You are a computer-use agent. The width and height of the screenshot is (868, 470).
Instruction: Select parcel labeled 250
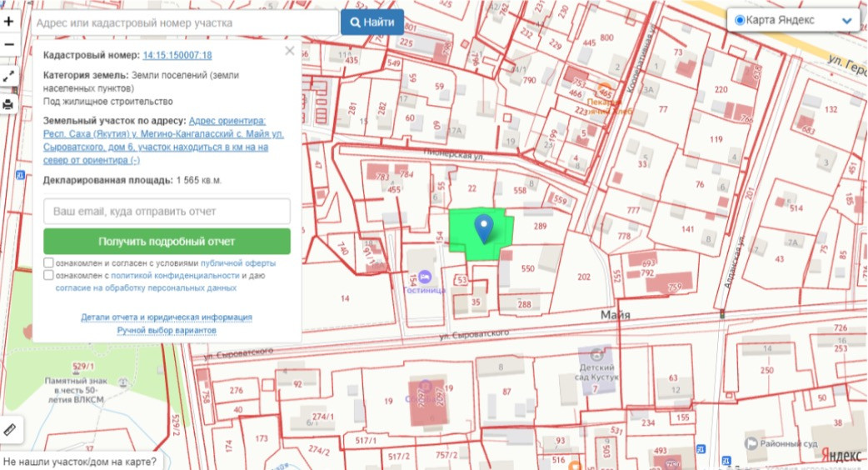tap(766, 370)
